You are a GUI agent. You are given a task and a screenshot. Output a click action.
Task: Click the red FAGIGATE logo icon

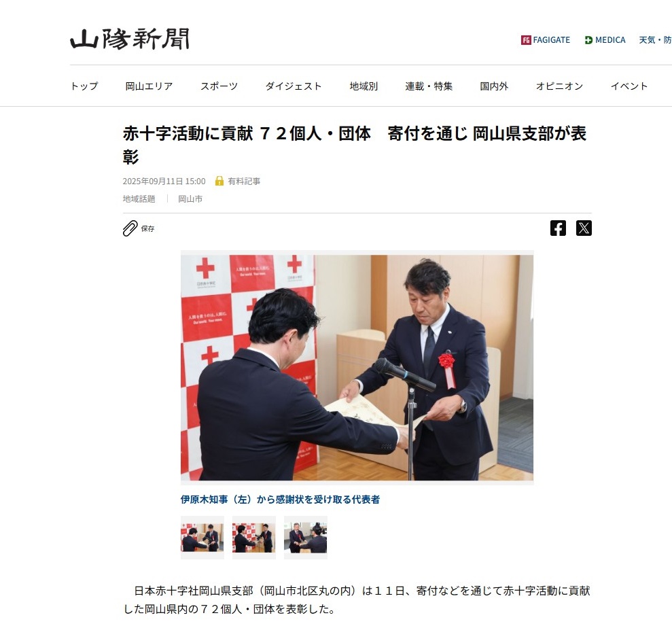(x=526, y=40)
